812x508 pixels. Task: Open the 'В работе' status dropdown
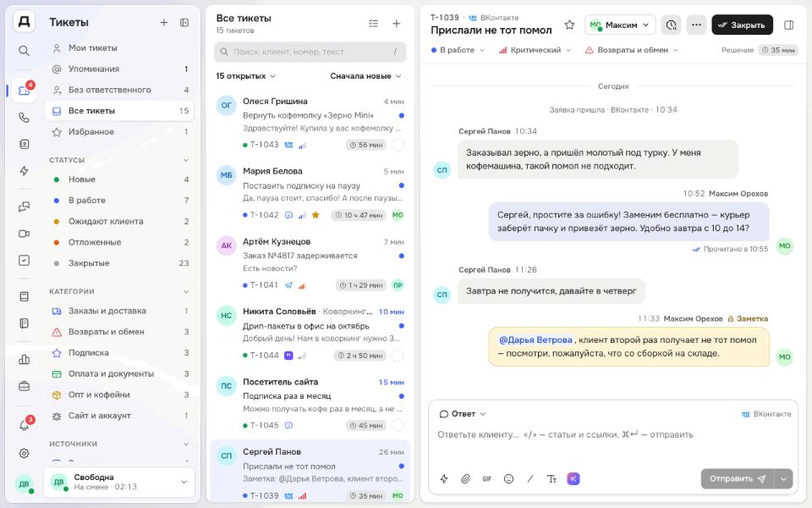point(458,50)
